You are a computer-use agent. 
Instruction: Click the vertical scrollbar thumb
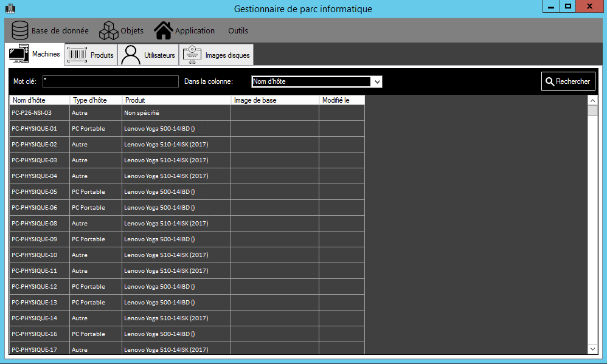click(x=592, y=111)
